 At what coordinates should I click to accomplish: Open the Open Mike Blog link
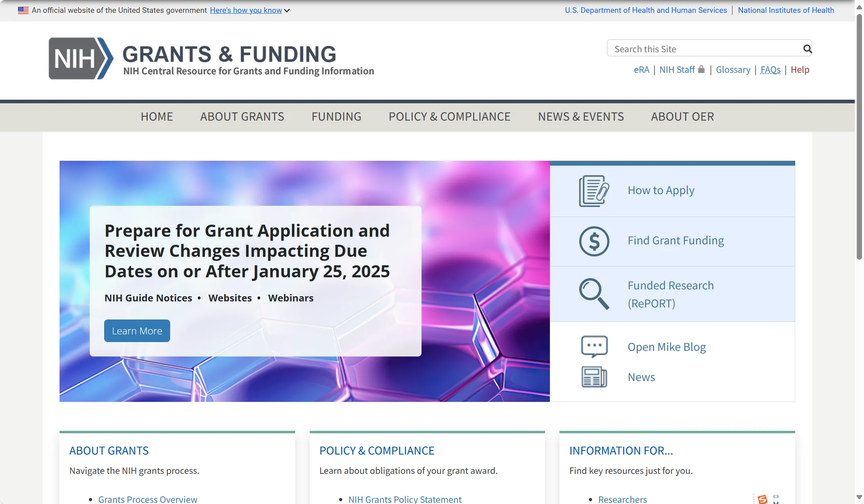pyautogui.click(x=667, y=347)
